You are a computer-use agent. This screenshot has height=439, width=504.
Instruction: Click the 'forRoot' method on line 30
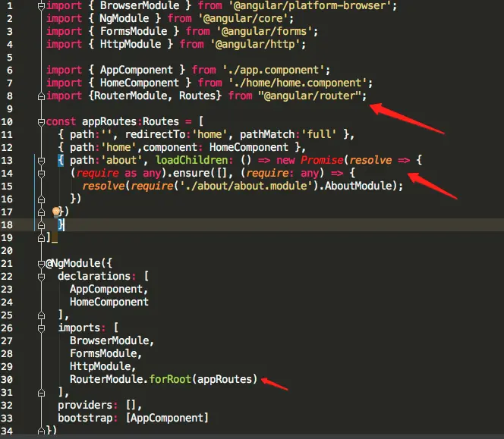pyautogui.click(x=170, y=379)
